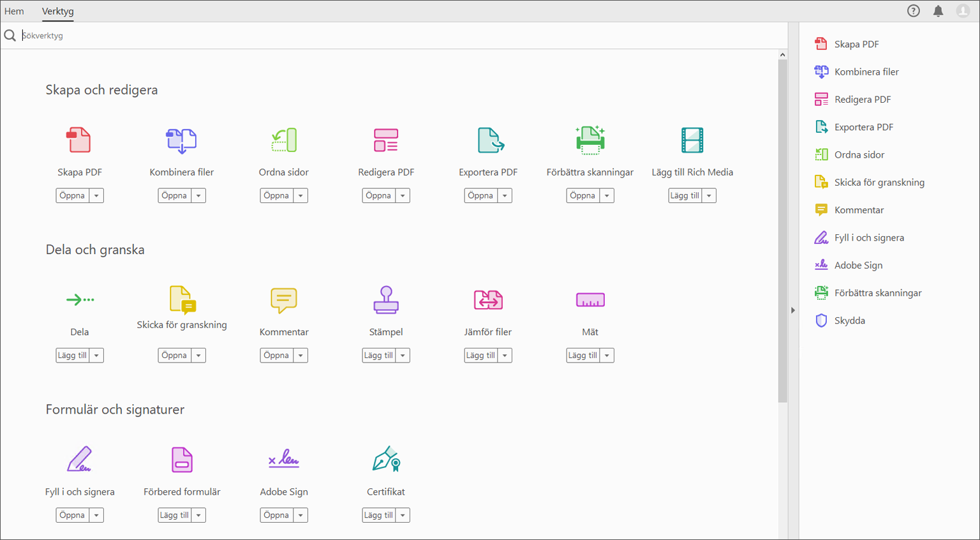This screenshot has width=980, height=540.
Task: Switch to the Hem tab
Action: pyautogui.click(x=14, y=11)
